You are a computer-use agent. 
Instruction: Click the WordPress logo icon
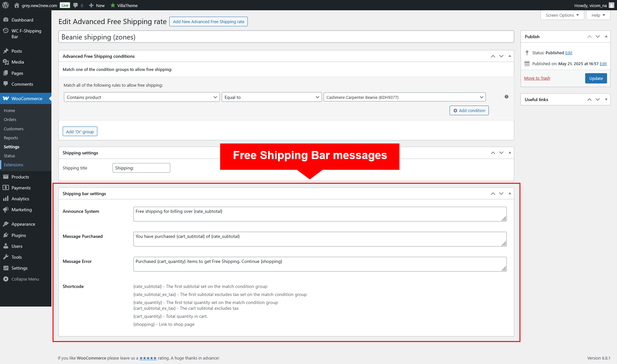(5, 5)
